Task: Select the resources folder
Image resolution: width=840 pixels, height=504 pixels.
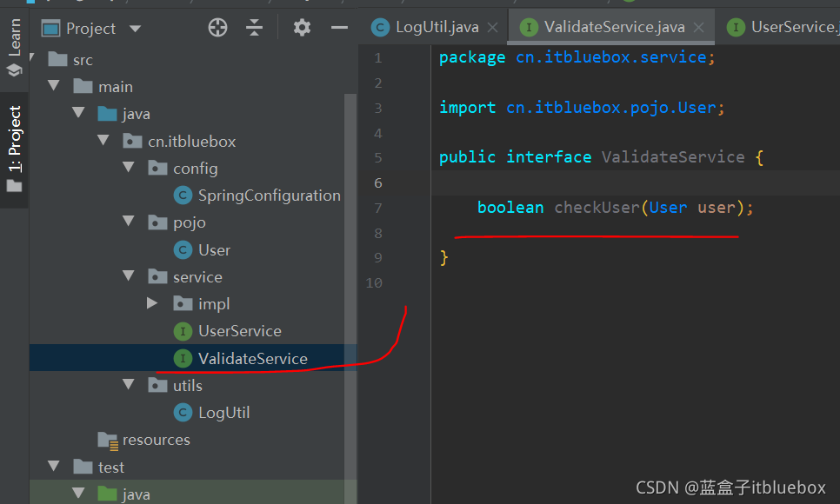Action: click(x=156, y=440)
